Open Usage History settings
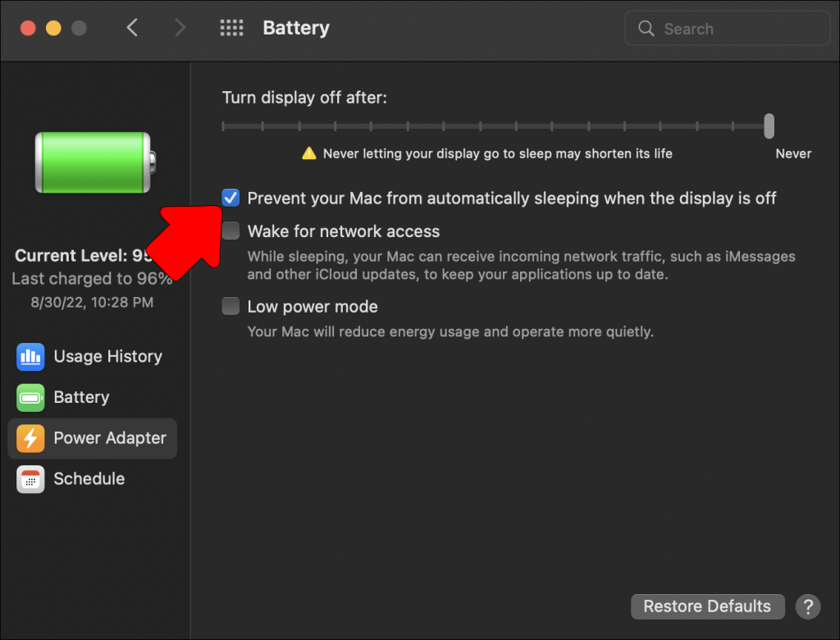This screenshot has height=640, width=840. click(x=92, y=356)
